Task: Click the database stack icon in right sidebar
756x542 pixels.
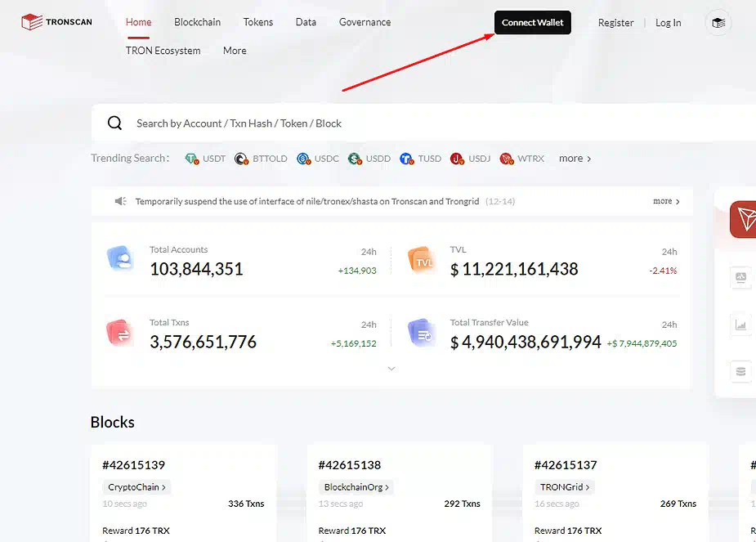Action: pyautogui.click(x=740, y=372)
